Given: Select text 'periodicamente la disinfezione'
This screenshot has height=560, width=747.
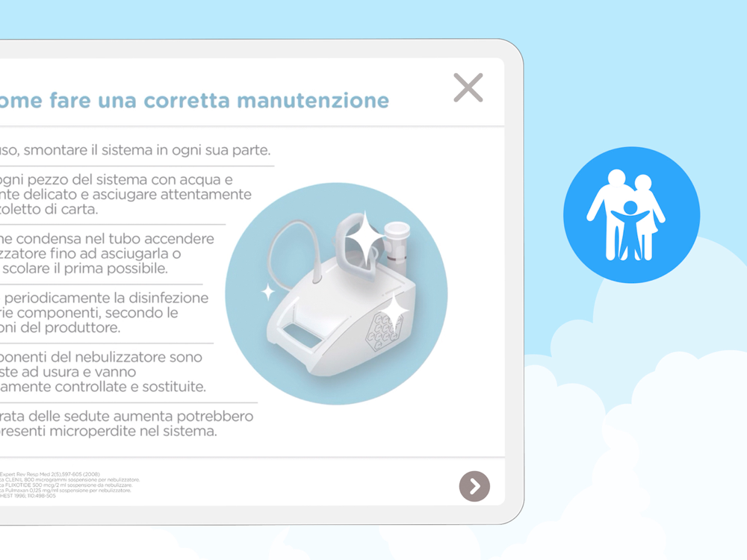Looking at the screenshot, I should (106, 298).
